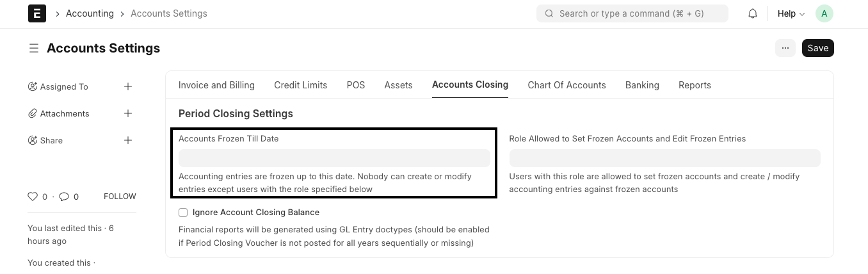
Task: Click the Save button
Action: [x=817, y=48]
